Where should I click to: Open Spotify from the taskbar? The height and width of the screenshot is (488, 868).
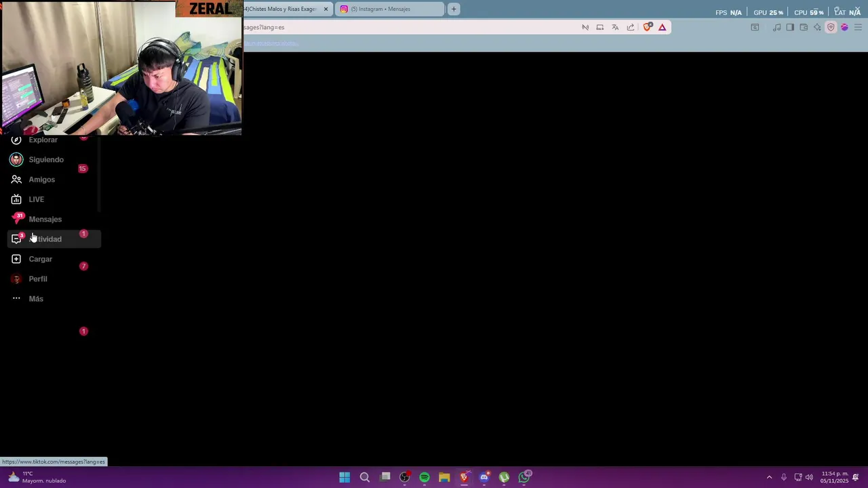point(425,477)
